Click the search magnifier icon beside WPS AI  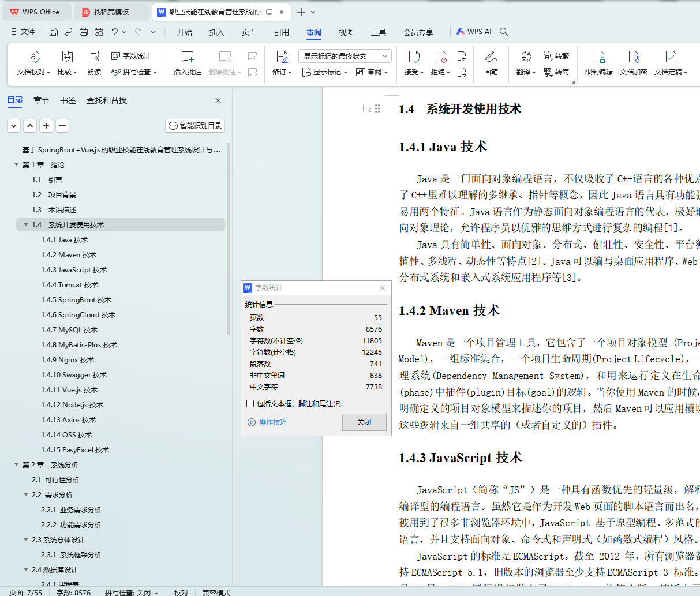504,32
